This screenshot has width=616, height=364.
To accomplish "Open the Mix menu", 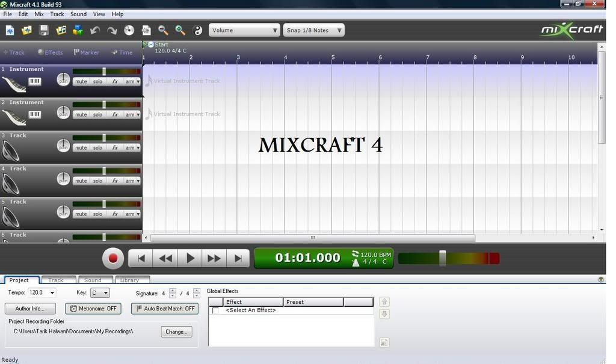I will 39,14.
